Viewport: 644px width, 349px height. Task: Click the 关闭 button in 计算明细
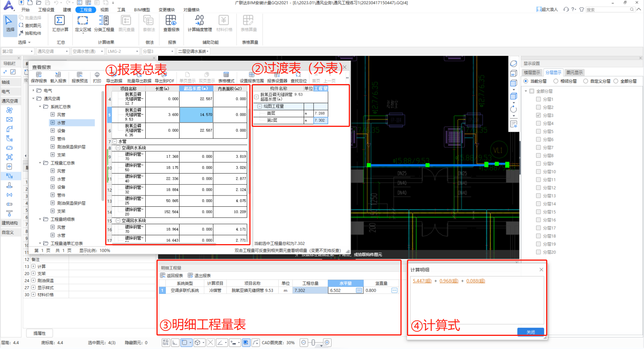pos(530,332)
